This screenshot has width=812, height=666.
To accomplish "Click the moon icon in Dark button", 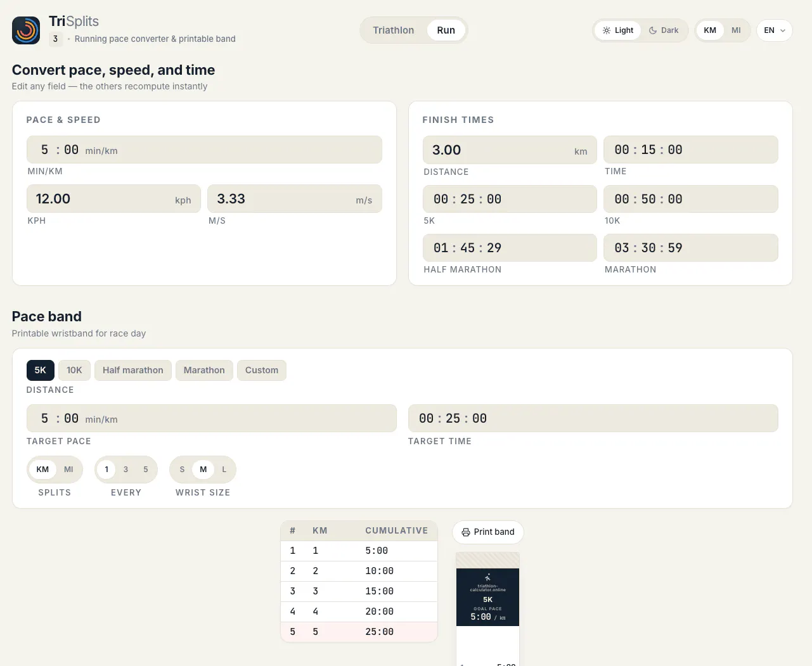I will [x=653, y=30].
